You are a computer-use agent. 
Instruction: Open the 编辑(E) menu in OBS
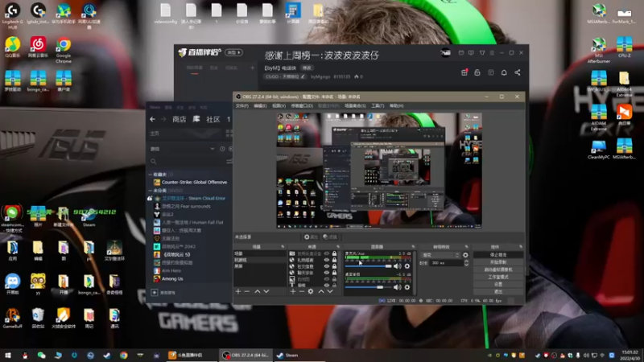pyautogui.click(x=260, y=106)
